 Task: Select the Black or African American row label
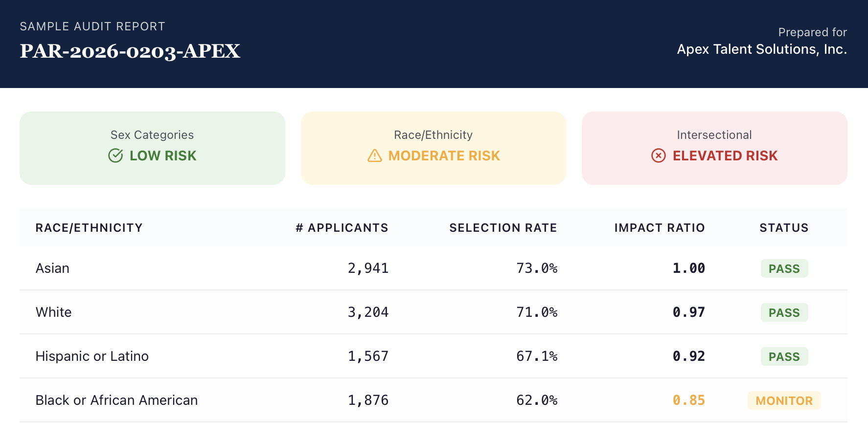(116, 400)
